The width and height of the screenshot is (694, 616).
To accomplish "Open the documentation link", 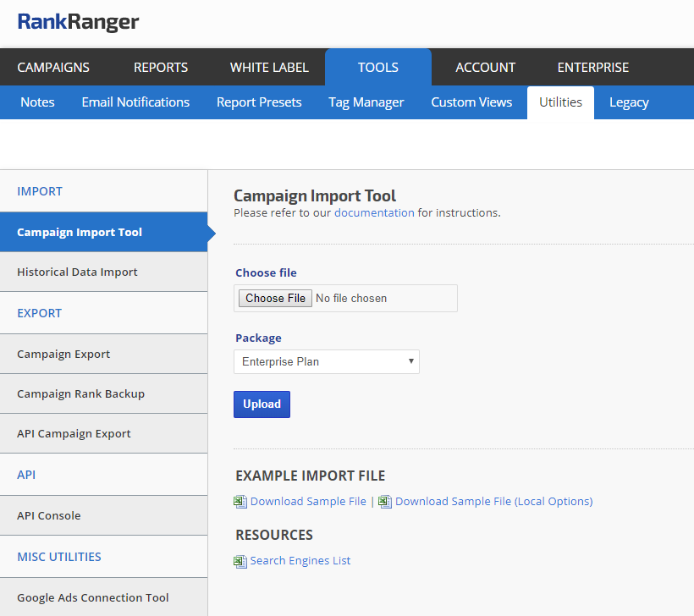I will (374, 213).
